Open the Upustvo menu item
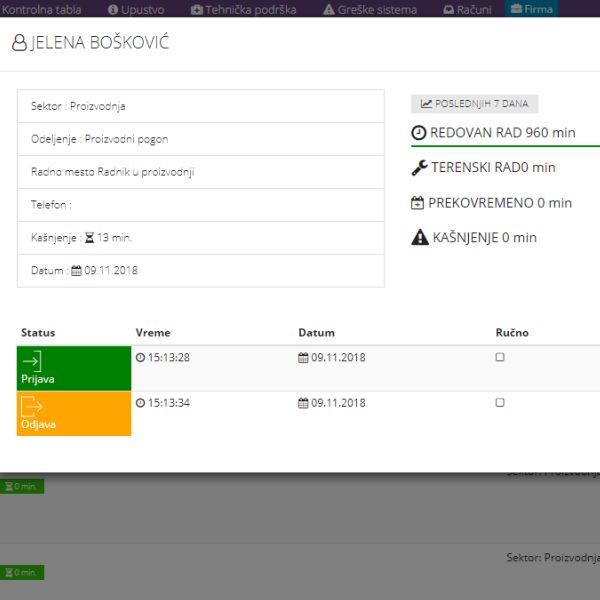The width and height of the screenshot is (600, 600). 136,9
